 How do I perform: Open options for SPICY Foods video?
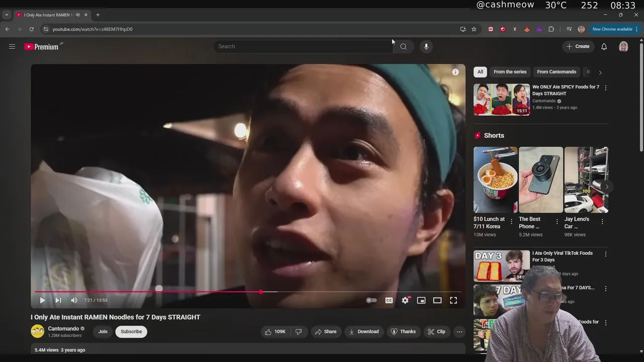pos(605,87)
